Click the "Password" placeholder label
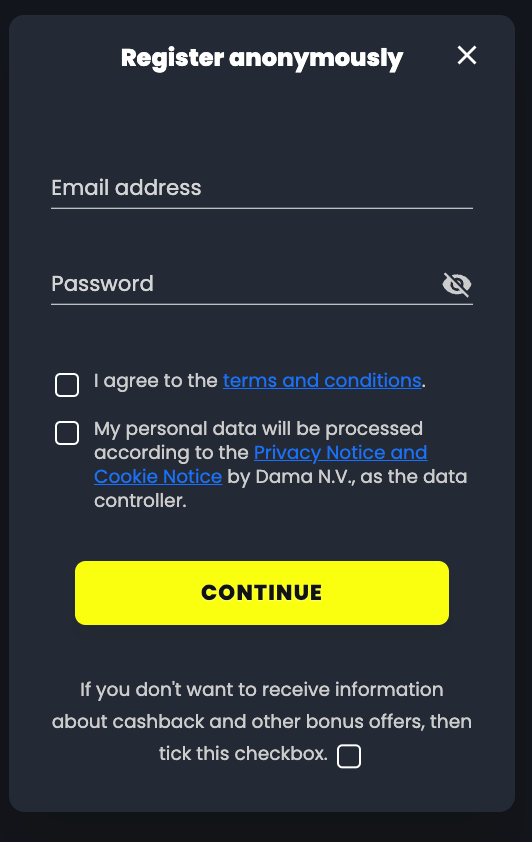This screenshot has height=842, width=532. [x=103, y=284]
